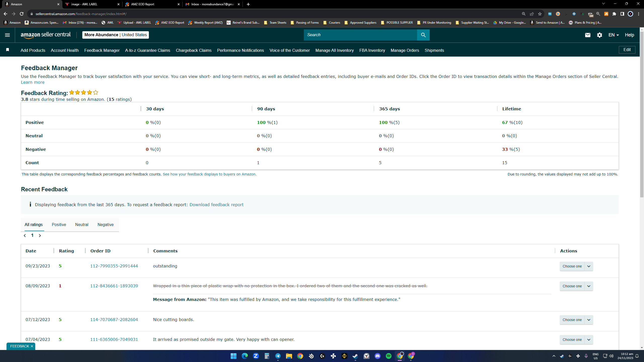Open Approved Suppliers bookmark folder
644x362 pixels.
360,23
